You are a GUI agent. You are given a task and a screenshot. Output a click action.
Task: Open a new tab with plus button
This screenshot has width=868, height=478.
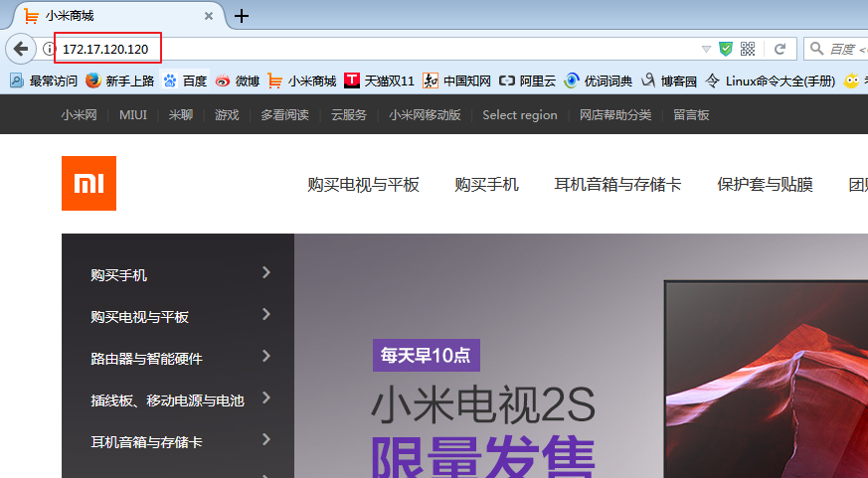(242, 16)
